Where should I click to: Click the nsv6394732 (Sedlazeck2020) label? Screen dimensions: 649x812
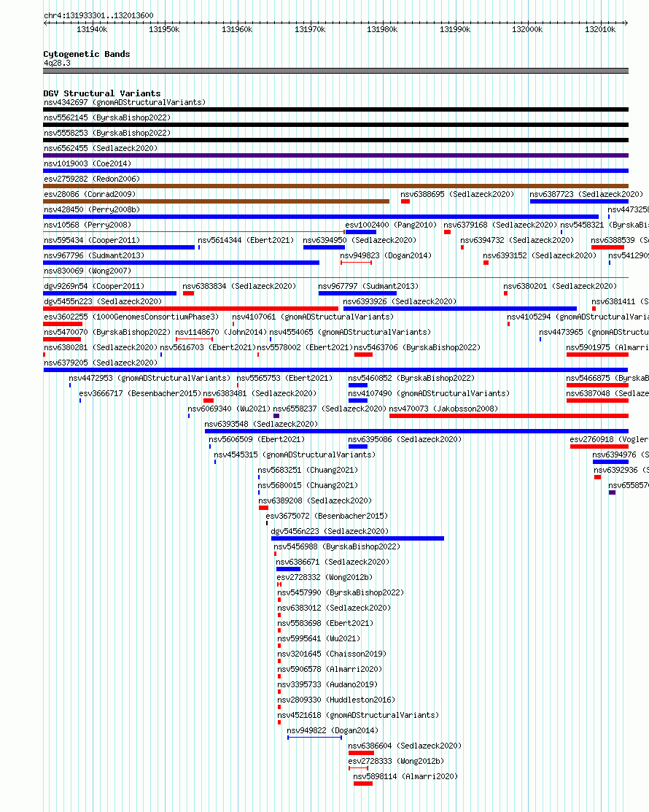click(517, 240)
